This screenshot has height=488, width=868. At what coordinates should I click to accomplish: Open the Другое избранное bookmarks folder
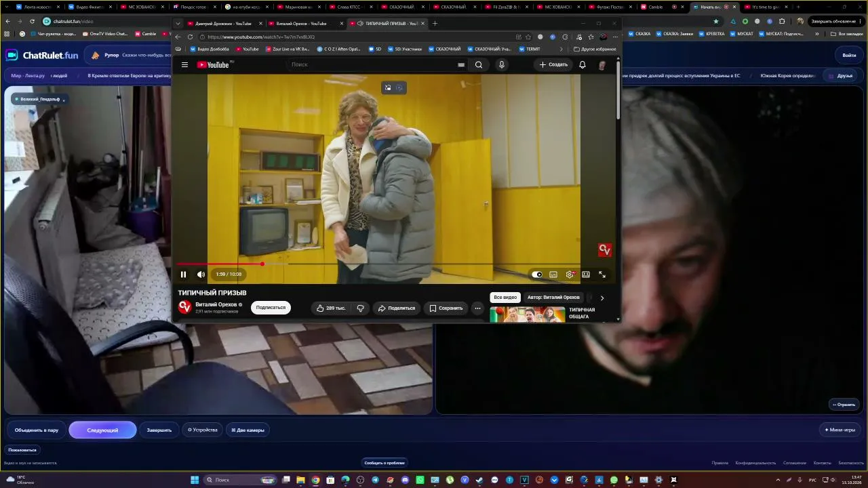click(x=595, y=49)
